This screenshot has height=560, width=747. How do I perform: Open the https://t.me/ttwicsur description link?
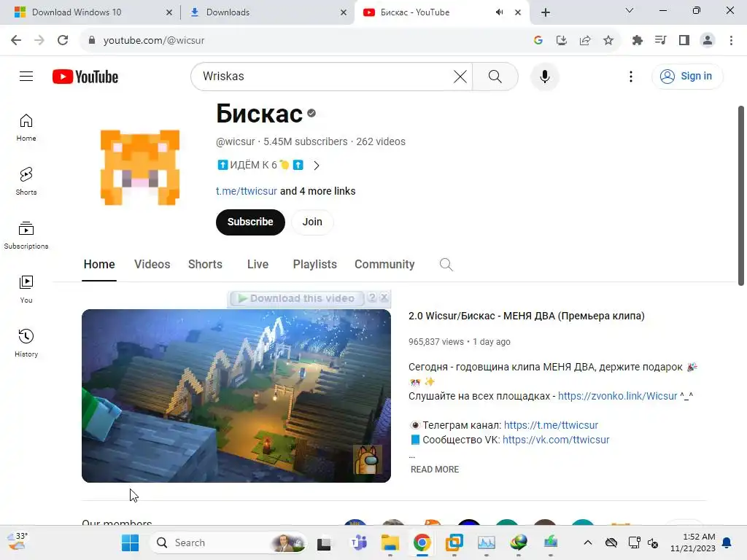click(x=551, y=425)
